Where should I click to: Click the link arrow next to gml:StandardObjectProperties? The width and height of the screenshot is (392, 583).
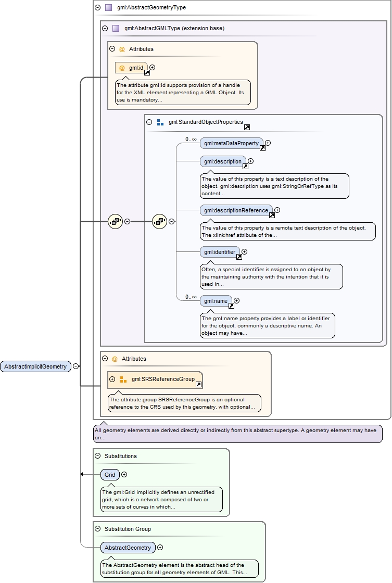click(247, 128)
